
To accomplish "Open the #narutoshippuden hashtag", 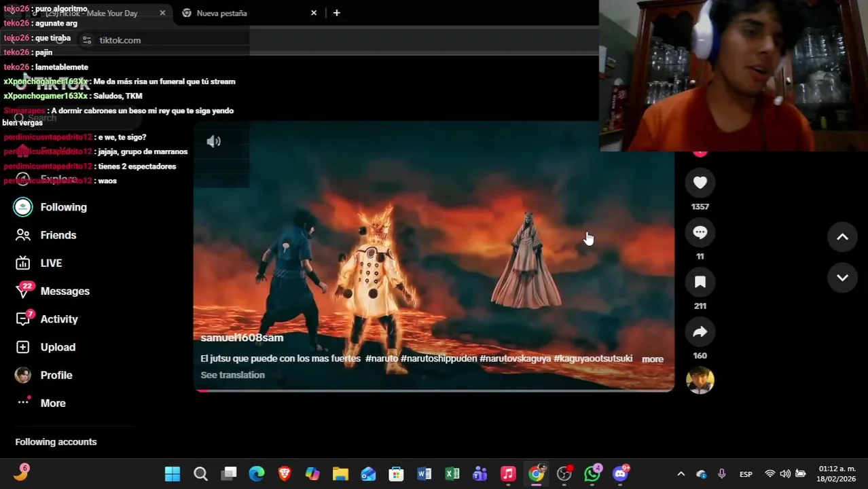I will pos(439,359).
